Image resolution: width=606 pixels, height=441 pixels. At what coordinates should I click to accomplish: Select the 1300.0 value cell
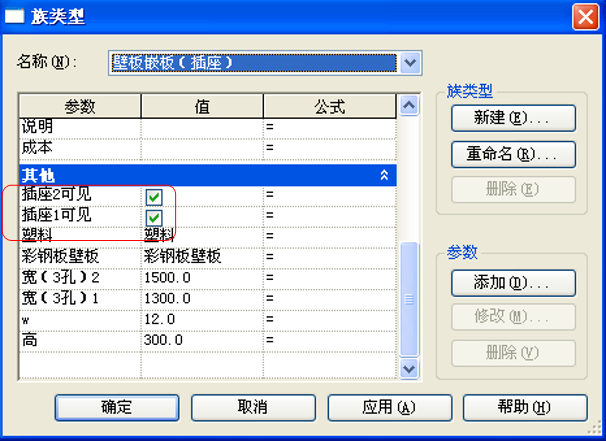(202, 298)
